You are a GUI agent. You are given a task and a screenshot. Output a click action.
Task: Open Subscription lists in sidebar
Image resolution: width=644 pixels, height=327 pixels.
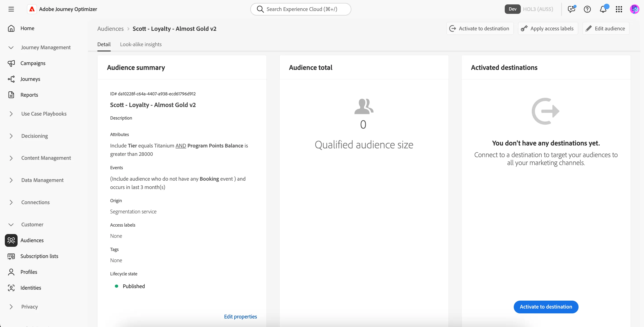pos(39,256)
